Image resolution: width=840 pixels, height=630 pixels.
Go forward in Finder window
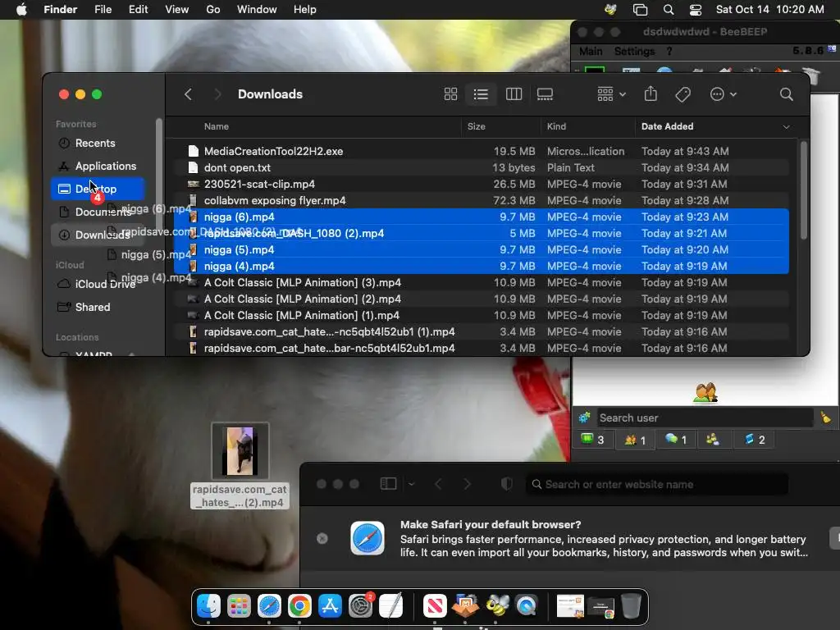coord(217,94)
